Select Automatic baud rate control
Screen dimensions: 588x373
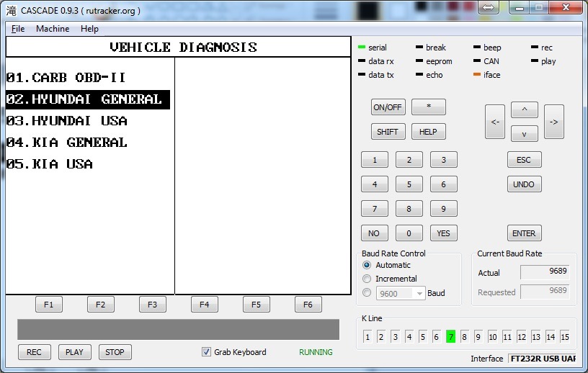[x=367, y=265]
